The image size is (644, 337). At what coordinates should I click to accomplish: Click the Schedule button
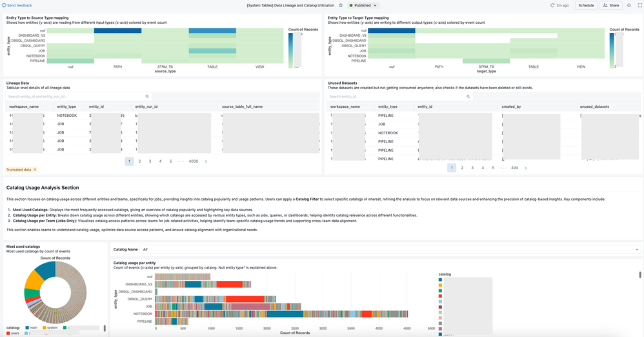[586, 5]
